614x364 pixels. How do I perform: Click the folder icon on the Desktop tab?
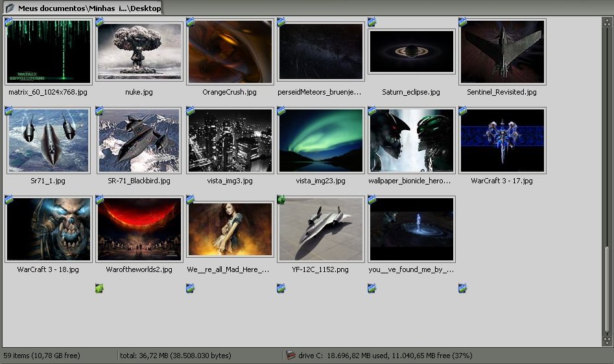(10, 8)
